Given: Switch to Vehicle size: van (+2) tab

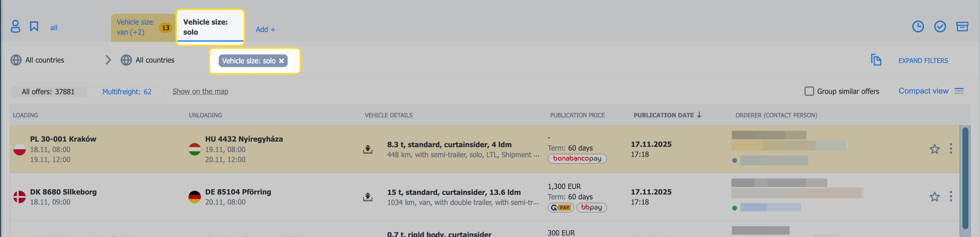Looking at the screenshot, I should (x=136, y=28).
